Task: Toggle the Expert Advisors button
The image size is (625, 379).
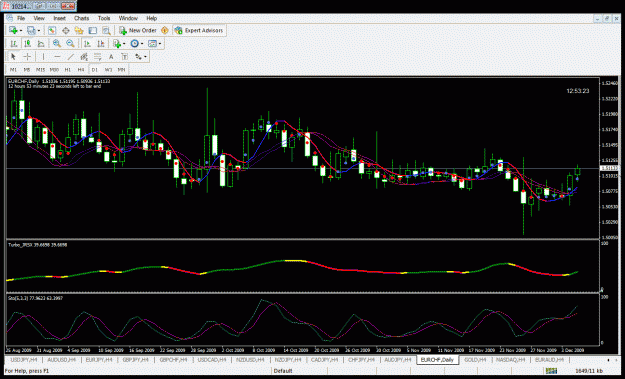Action: (199, 30)
